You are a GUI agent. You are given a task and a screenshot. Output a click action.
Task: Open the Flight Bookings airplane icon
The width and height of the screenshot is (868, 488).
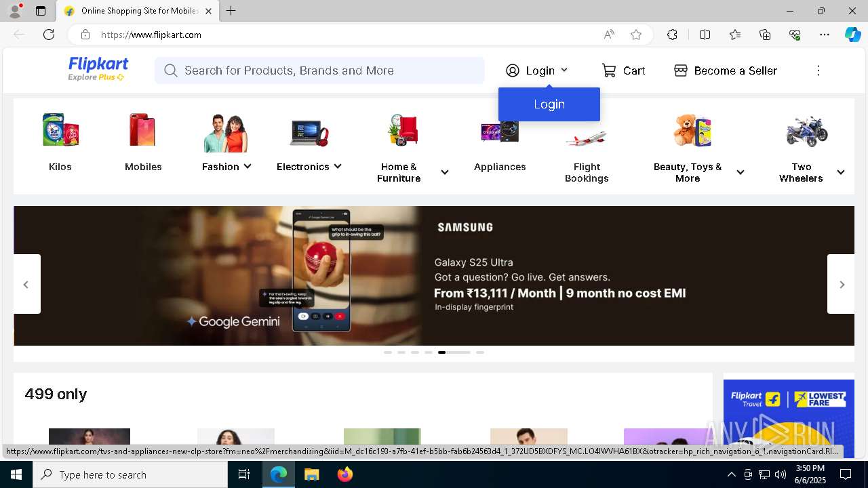pyautogui.click(x=587, y=138)
